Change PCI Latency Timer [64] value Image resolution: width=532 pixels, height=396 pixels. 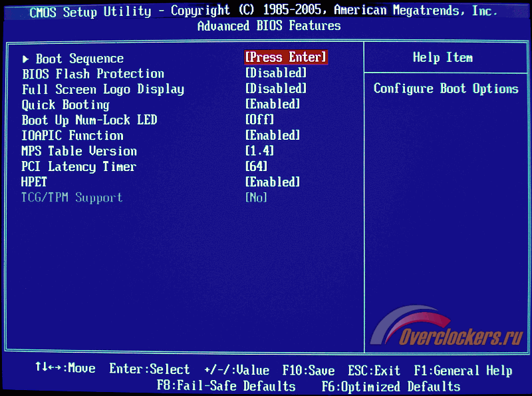pos(256,166)
